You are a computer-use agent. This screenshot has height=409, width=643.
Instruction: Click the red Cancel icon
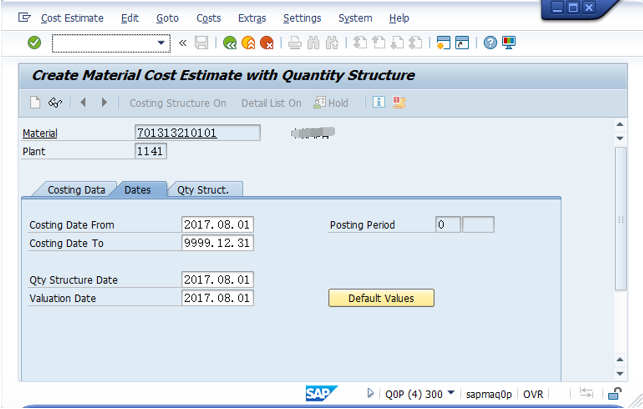point(267,43)
